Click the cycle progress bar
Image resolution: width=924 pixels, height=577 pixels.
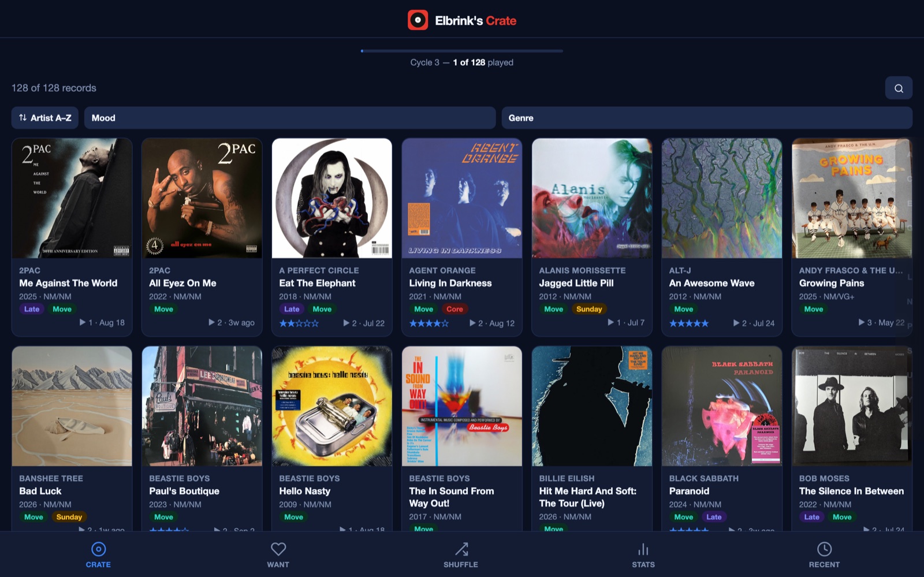pyautogui.click(x=462, y=51)
